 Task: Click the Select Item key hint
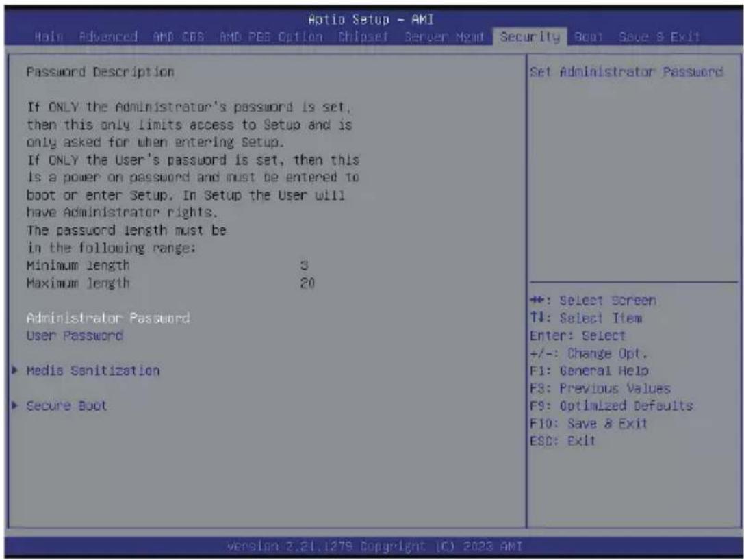(586, 318)
